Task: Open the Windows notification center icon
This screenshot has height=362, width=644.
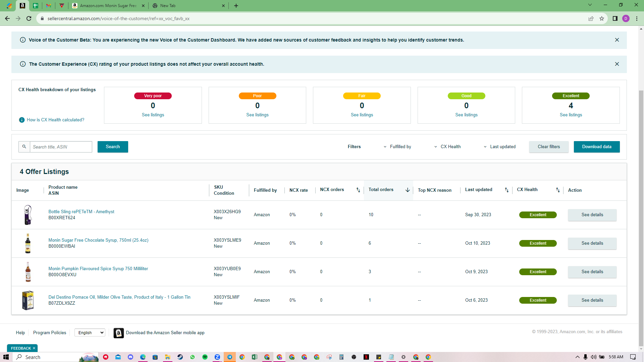Action: coord(633,357)
